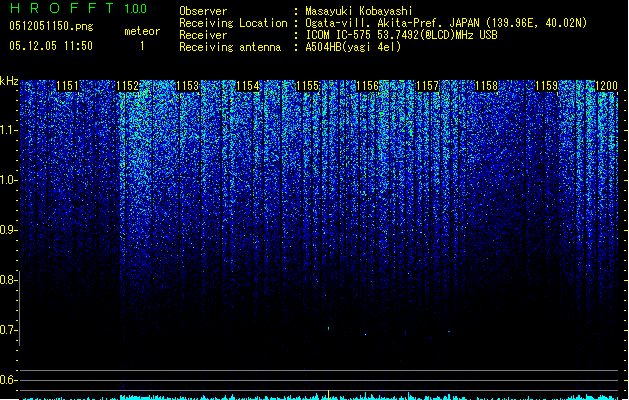629x400 pixels.
Task: Click the yellow peak marker in the bottom signal strip
Action: click(329, 395)
